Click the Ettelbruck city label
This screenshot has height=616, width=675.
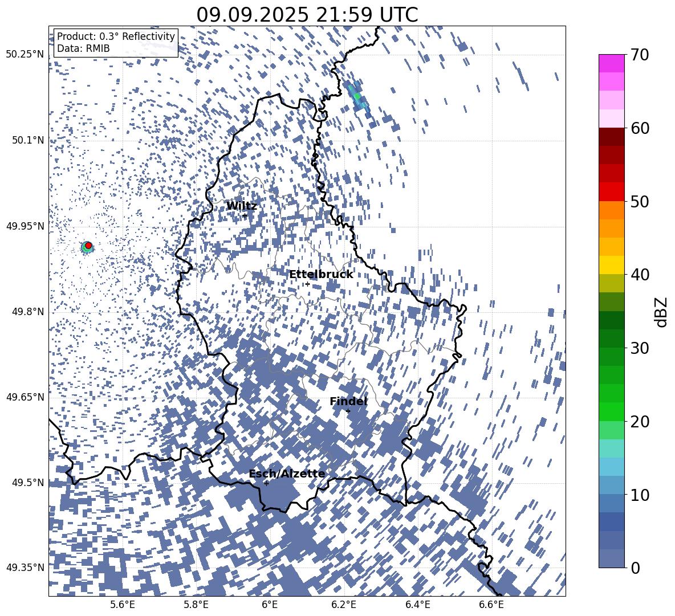[x=321, y=275]
